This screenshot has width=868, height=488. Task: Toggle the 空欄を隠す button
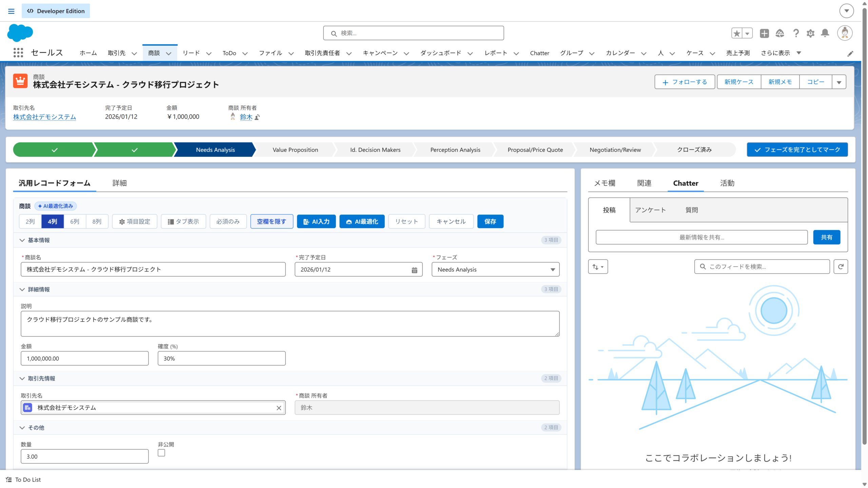pyautogui.click(x=272, y=222)
